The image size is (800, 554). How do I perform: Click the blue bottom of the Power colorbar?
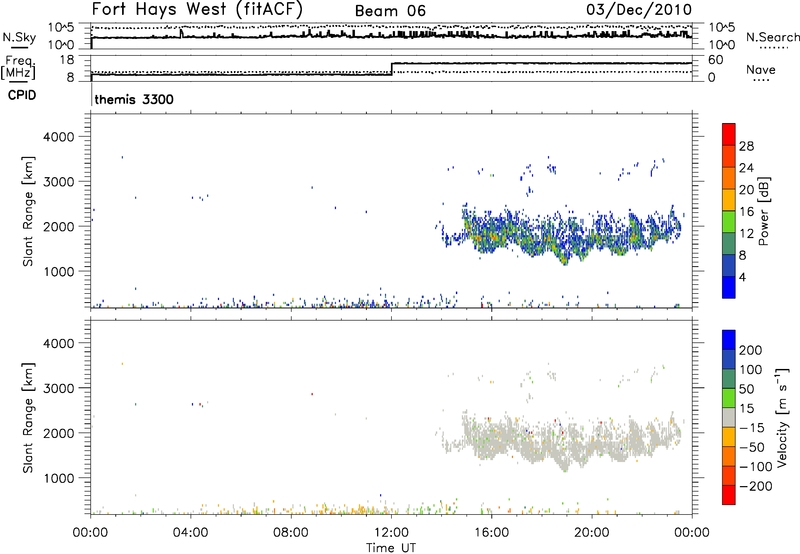tap(729, 287)
